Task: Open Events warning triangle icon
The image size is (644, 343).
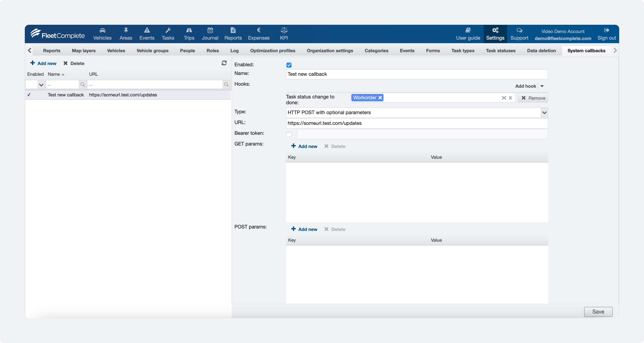Action: [x=147, y=30]
